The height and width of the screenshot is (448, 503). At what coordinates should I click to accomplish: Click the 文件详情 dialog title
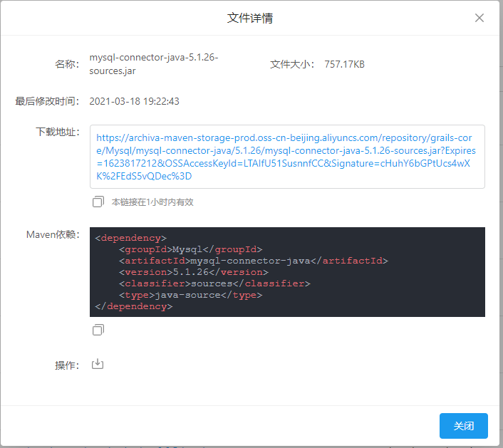coord(250,18)
